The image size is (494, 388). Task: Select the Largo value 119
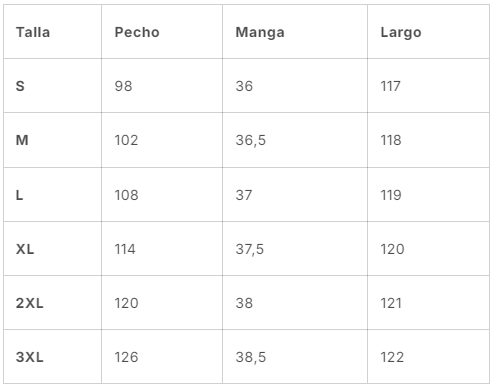tap(391, 195)
